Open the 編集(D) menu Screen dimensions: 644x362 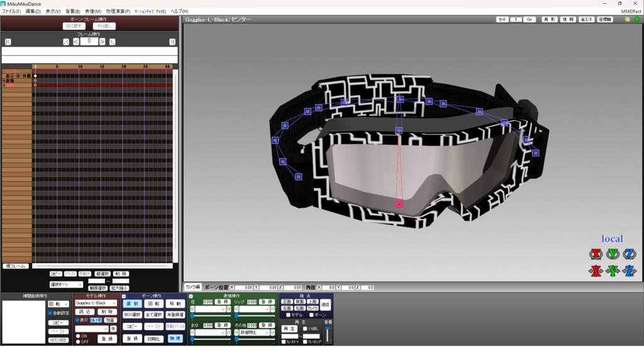coord(33,11)
